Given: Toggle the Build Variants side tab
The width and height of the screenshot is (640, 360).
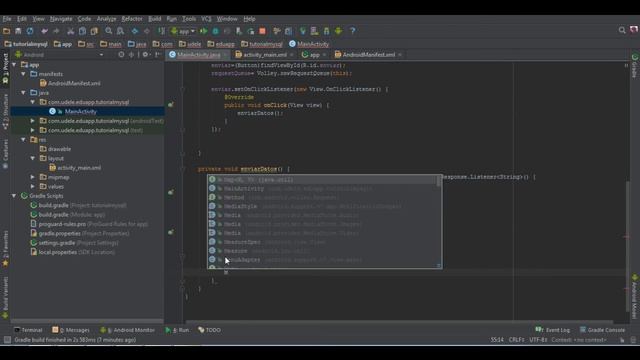Looking at the screenshot, I should (x=5, y=298).
